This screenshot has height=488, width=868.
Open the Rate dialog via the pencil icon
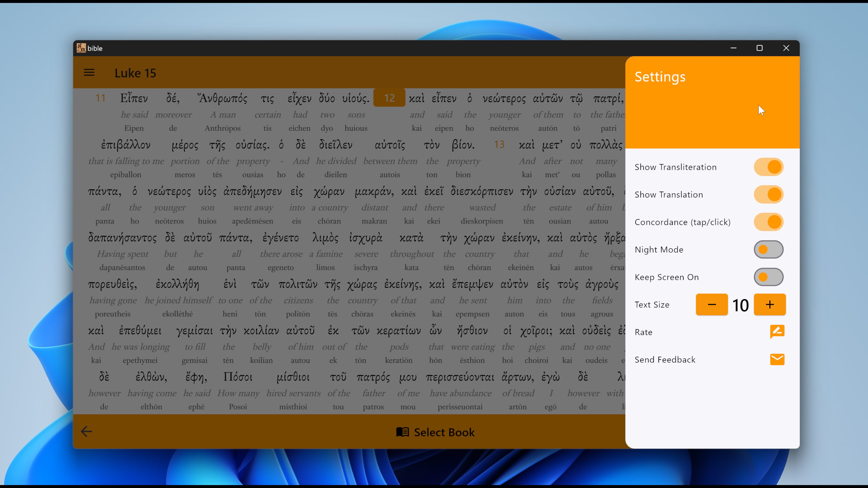(x=777, y=332)
